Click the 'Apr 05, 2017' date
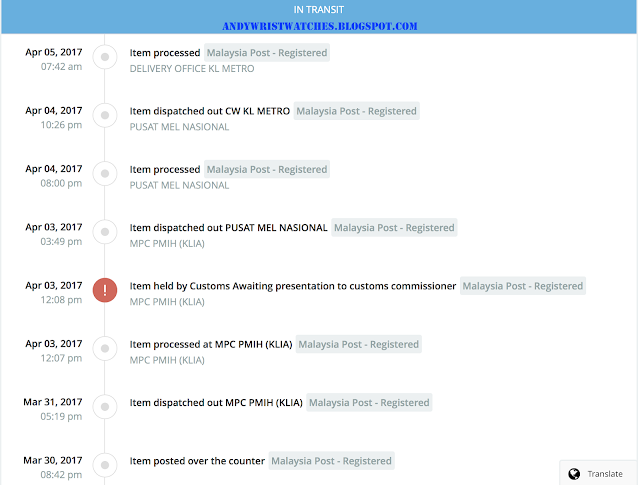The height and width of the screenshot is (485, 640). point(54,52)
